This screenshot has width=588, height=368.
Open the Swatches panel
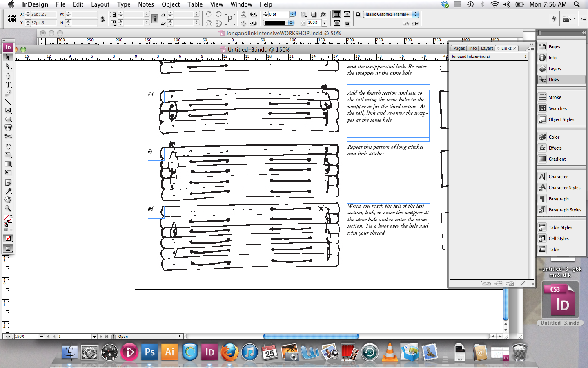click(557, 108)
